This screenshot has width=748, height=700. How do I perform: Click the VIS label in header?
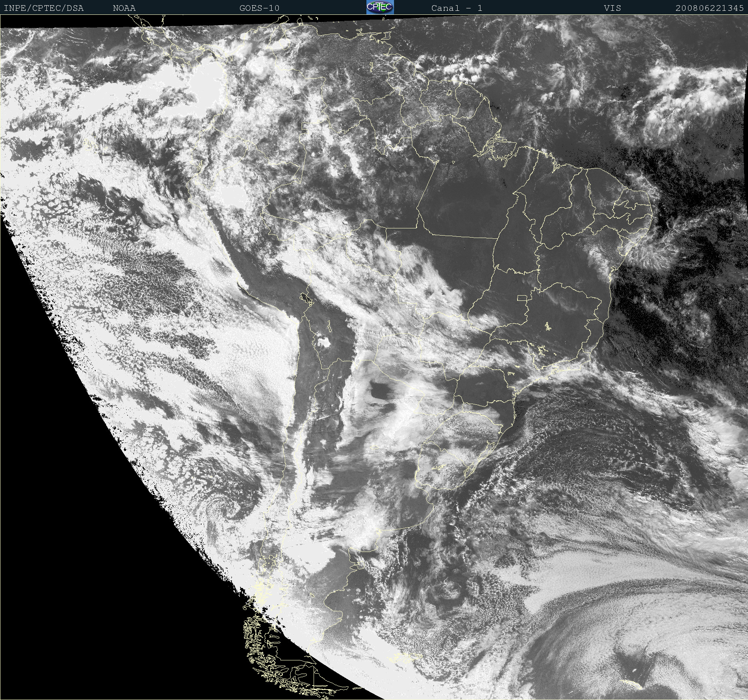coord(612,8)
